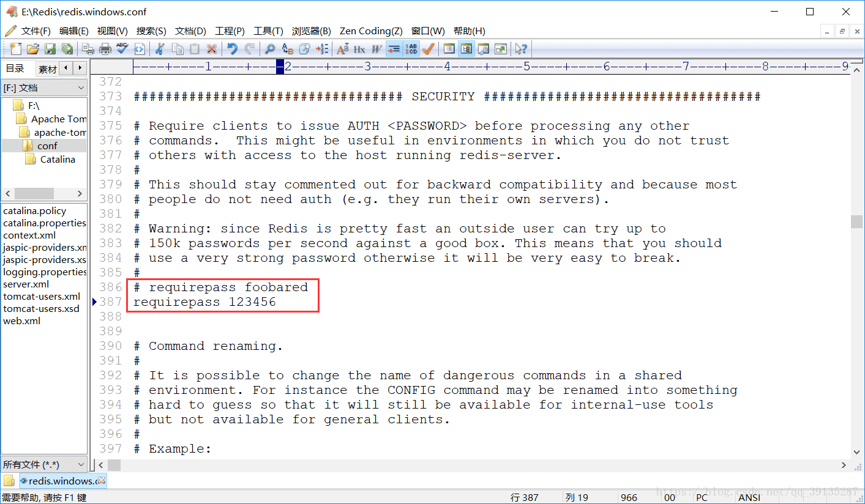865x504 pixels.
Task: Select the conf folder in tree
Action: tap(47, 146)
